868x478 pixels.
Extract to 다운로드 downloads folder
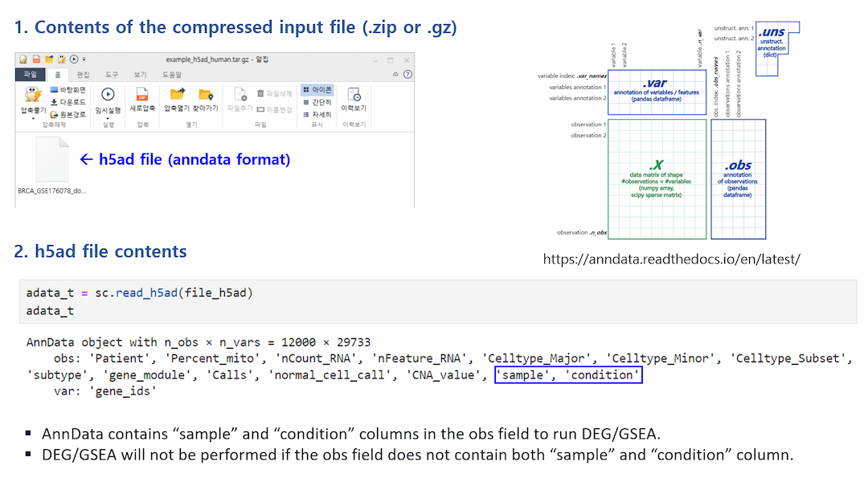coord(68,102)
